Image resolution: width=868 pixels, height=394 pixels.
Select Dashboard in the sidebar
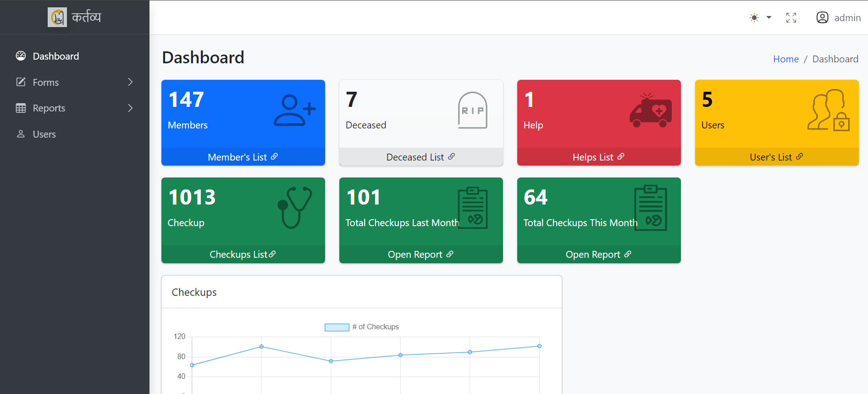click(x=55, y=56)
